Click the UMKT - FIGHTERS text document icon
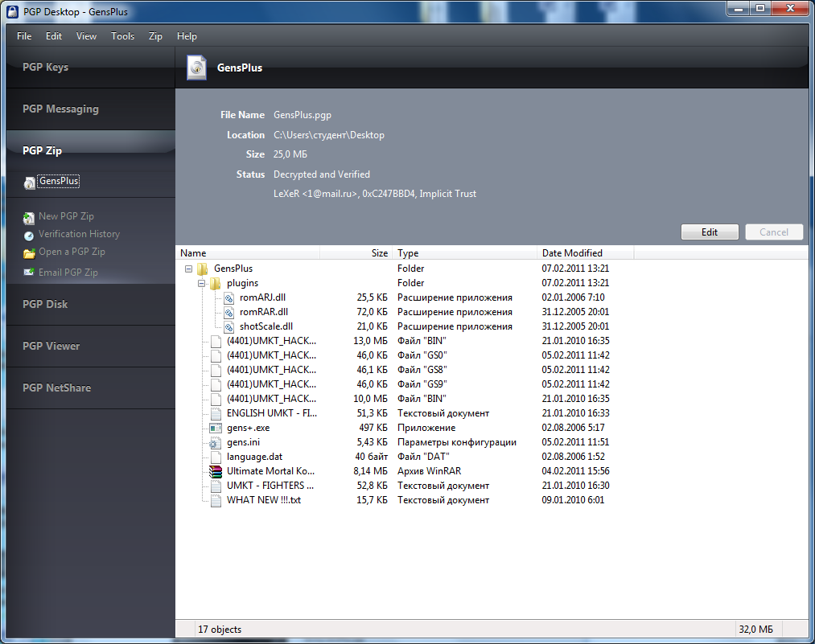Image resolution: width=815 pixels, height=644 pixels. click(216, 486)
